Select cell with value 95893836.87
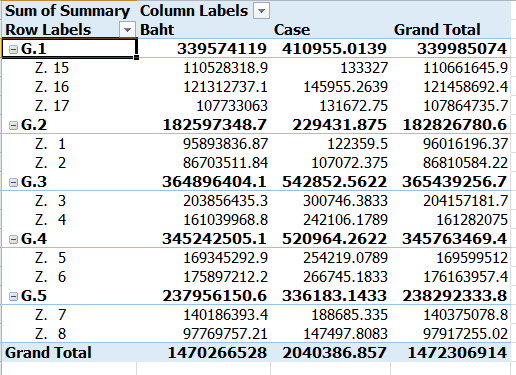Viewport: 516px width, 375px height. (x=225, y=144)
